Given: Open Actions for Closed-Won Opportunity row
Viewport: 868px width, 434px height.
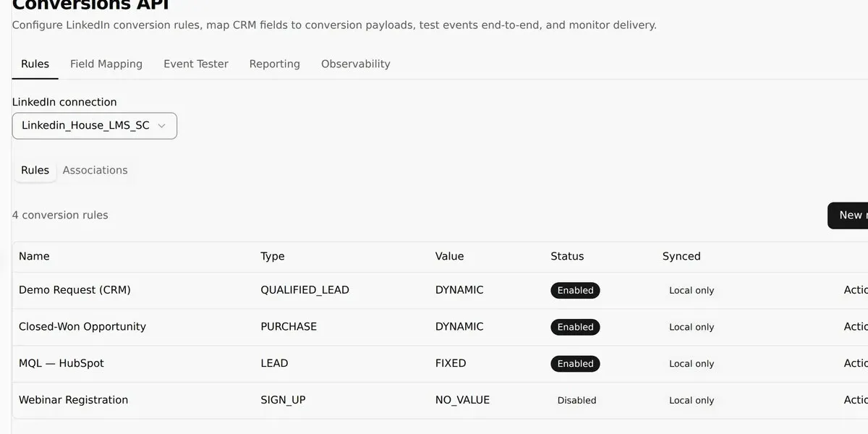Looking at the screenshot, I should click(x=856, y=327).
